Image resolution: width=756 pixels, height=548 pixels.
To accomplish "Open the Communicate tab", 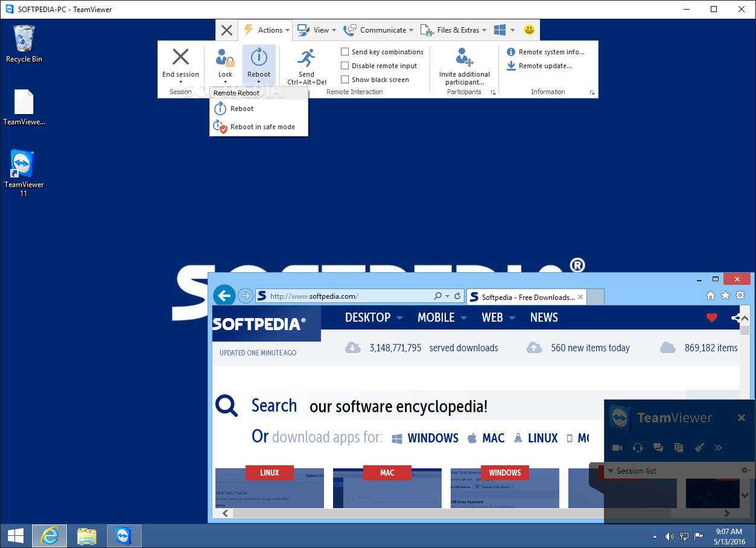I will pyautogui.click(x=378, y=30).
